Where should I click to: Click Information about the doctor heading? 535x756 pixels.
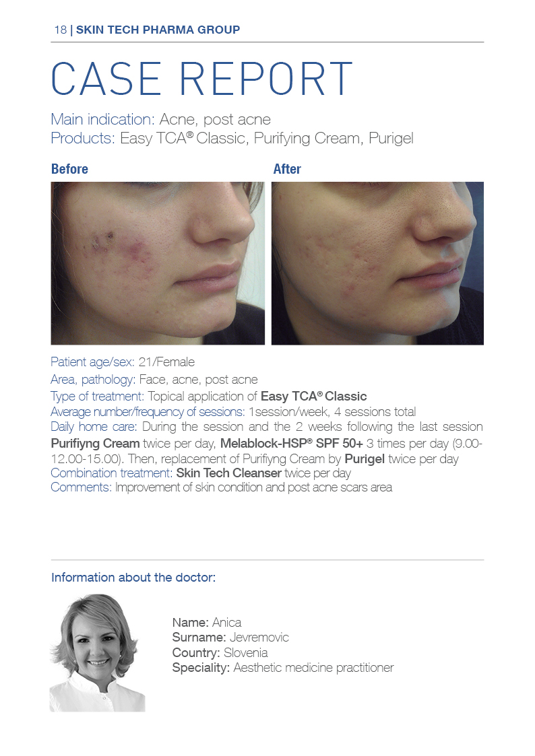click(x=133, y=578)
